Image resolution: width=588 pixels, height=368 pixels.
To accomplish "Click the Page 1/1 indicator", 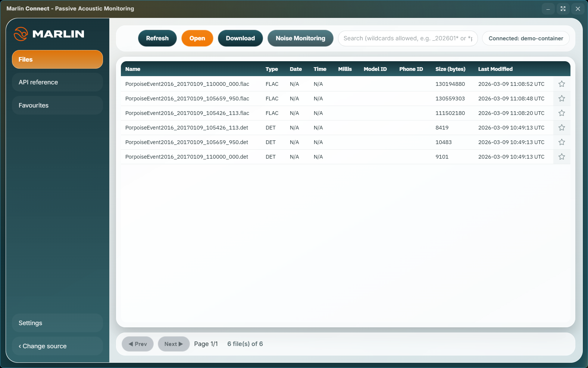I will [206, 344].
